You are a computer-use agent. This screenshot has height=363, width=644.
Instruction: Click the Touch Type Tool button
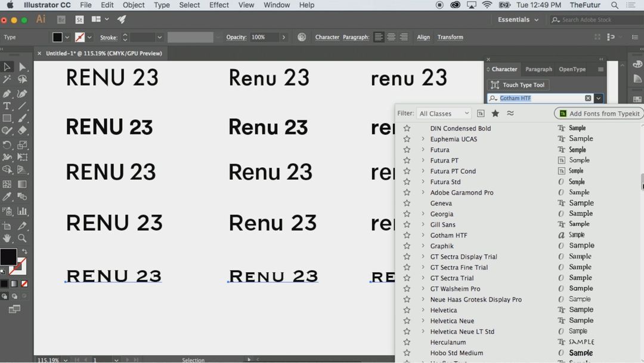(x=518, y=85)
